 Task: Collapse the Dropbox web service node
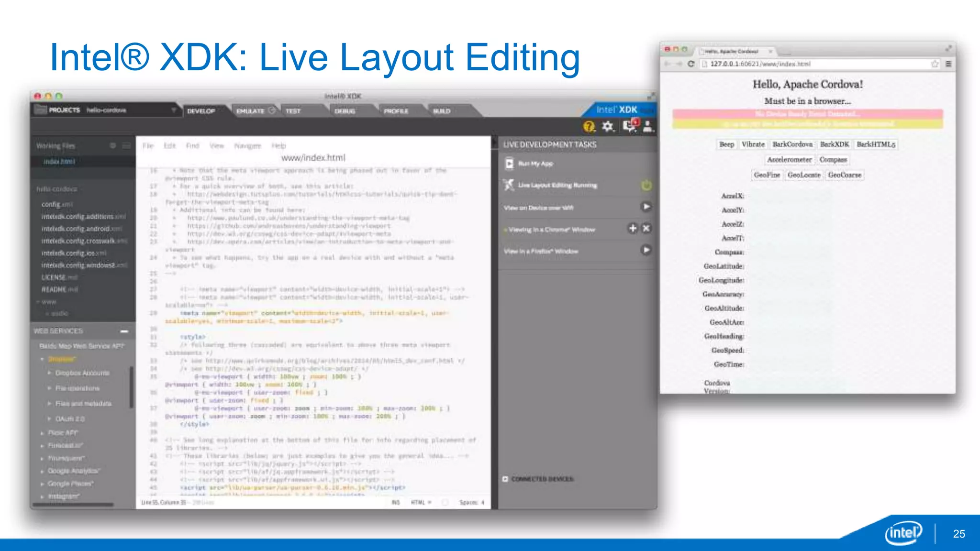42,359
